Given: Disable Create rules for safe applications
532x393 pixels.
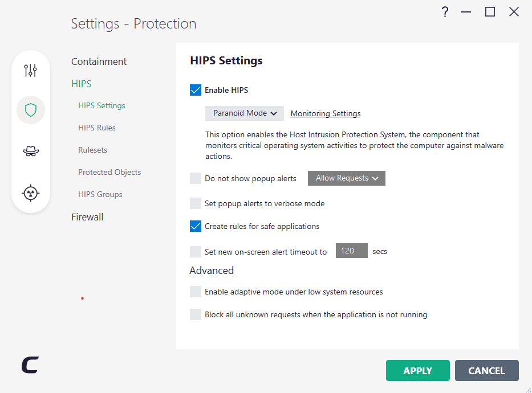Looking at the screenshot, I should (x=196, y=226).
